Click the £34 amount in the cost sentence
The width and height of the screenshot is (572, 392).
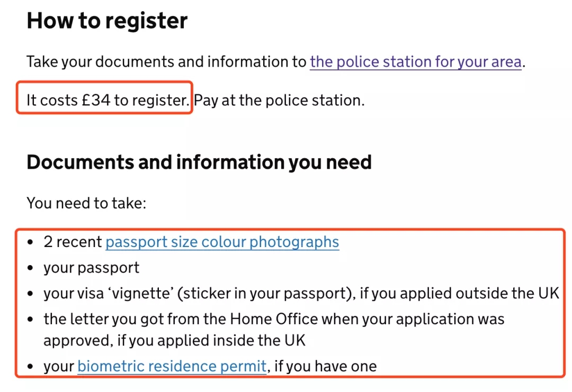[x=96, y=100]
